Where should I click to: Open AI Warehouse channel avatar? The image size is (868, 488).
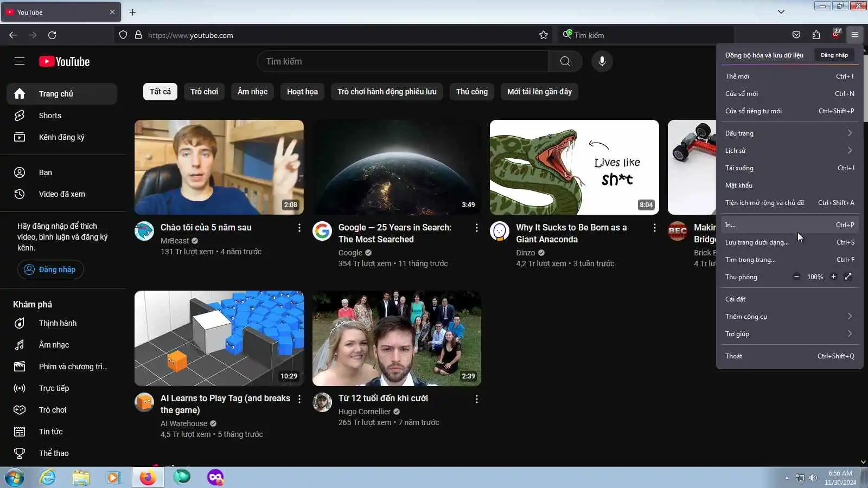[x=144, y=402]
